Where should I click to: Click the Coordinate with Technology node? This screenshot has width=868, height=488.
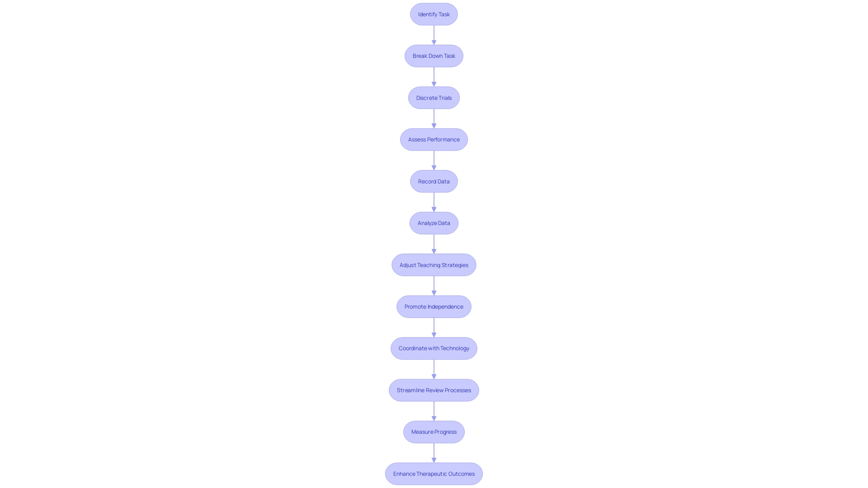[x=434, y=348]
